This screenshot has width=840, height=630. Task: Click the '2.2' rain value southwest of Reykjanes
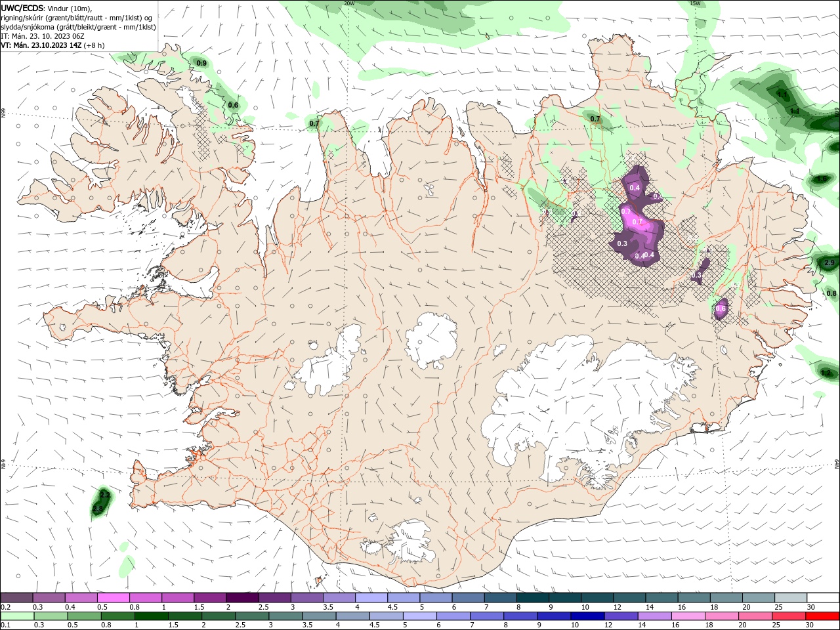click(104, 494)
